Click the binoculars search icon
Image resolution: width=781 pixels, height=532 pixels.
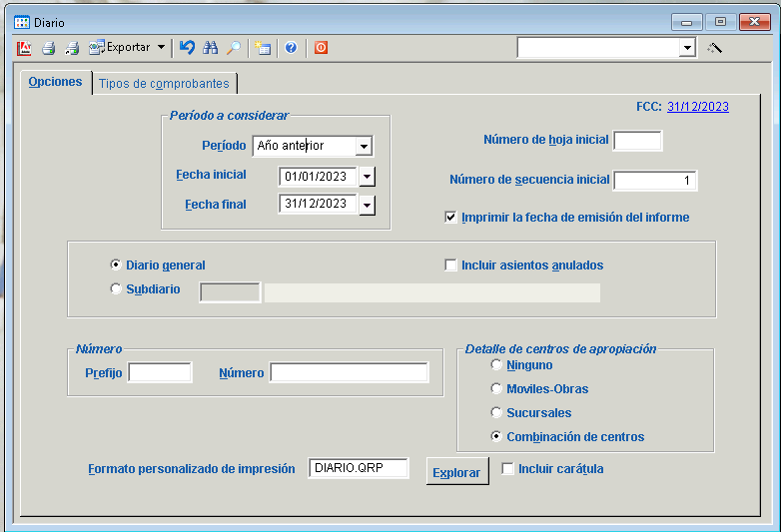click(x=211, y=47)
